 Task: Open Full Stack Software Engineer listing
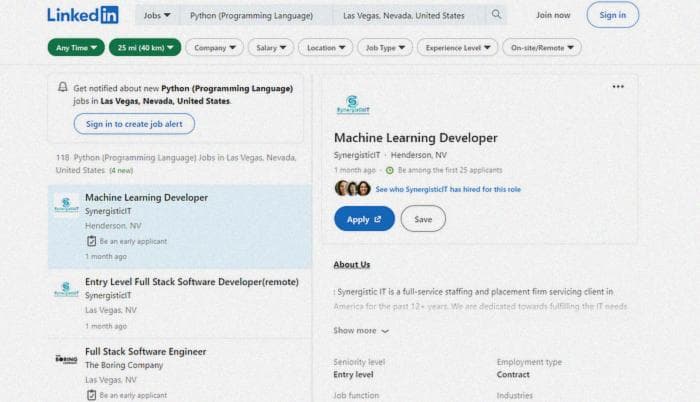[x=146, y=351]
